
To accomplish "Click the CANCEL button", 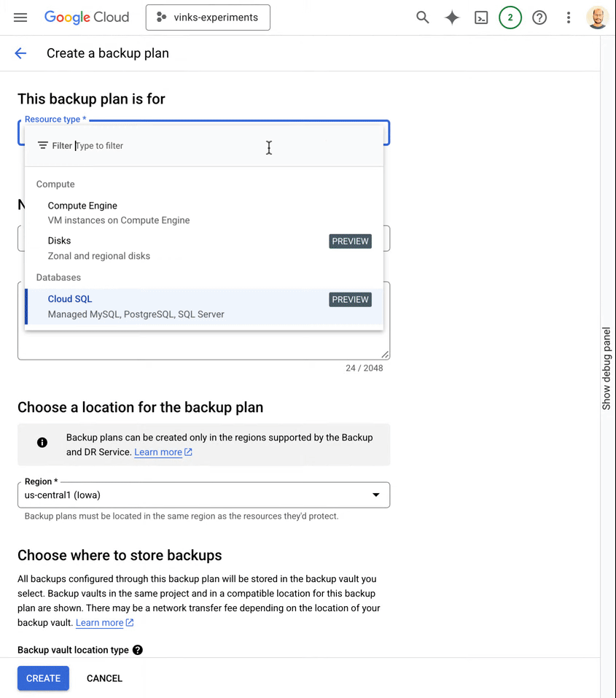I will click(104, 678).
